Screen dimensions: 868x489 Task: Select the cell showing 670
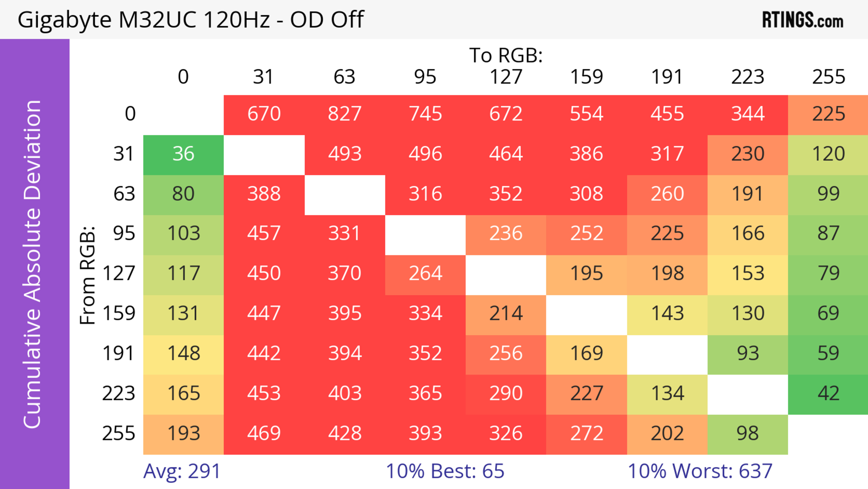264,114
